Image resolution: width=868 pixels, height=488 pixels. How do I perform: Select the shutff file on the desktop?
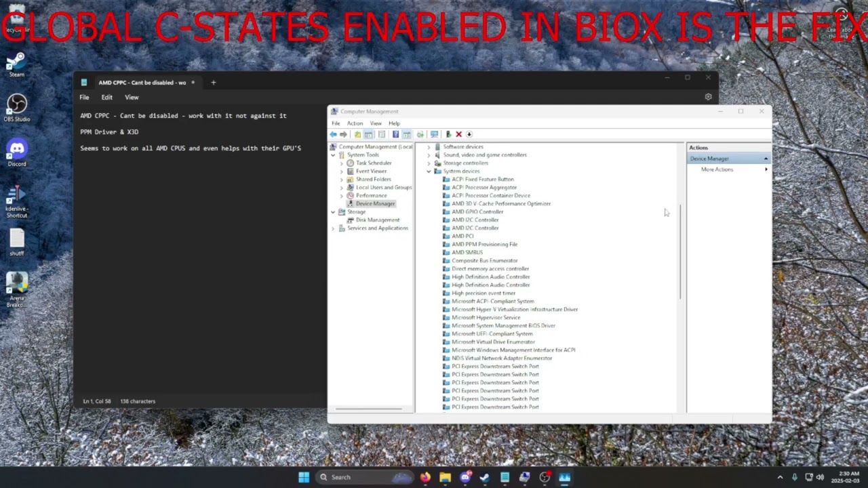pyautogui.click(x=16, y=243)
